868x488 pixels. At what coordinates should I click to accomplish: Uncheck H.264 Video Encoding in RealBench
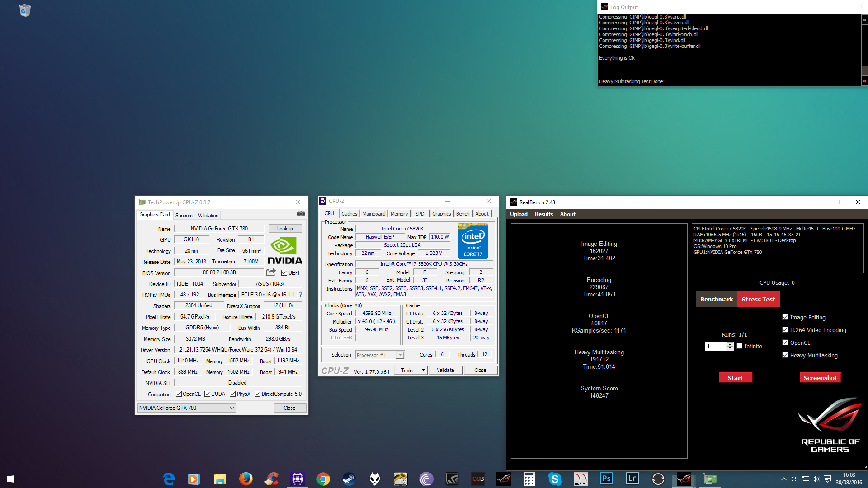[x=785, y=330]
